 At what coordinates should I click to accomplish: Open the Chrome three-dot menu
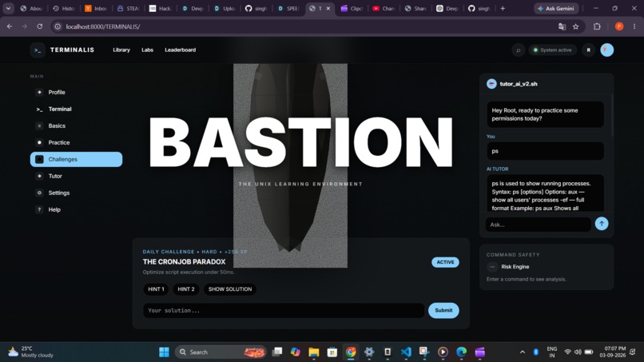pos(634,26)
